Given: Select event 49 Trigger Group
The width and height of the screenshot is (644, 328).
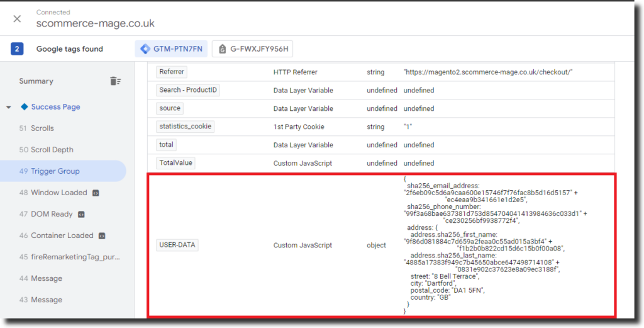Looking at the screenshot, I should [x=63, y=171].
